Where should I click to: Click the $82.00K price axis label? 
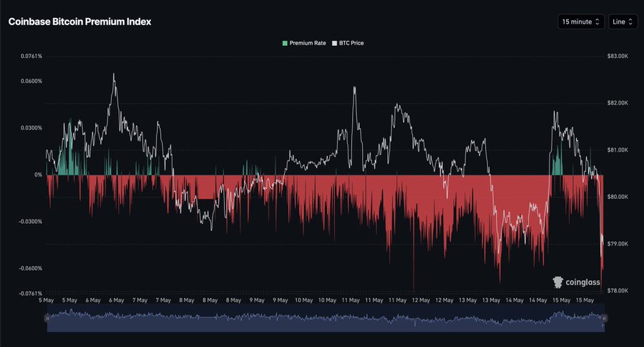(618, 103)
